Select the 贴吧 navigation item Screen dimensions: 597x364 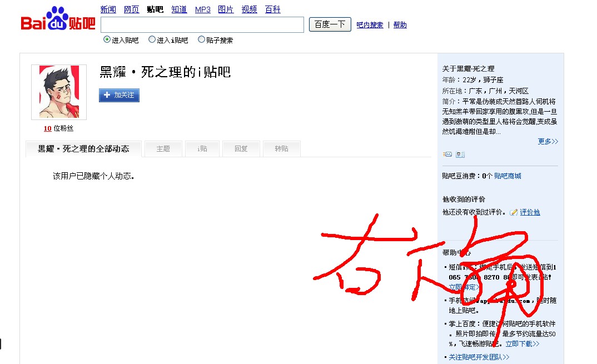click(155, 9)
